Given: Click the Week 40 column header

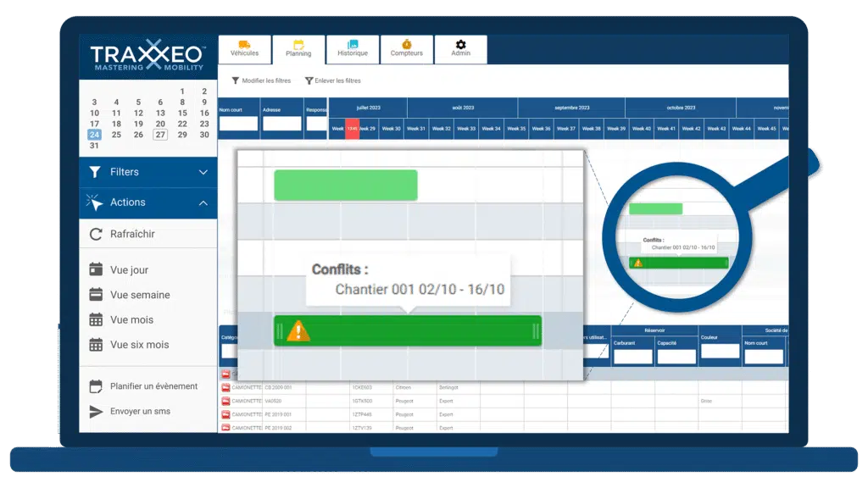Looking at the screenshot, I should (x=641, y=129).
